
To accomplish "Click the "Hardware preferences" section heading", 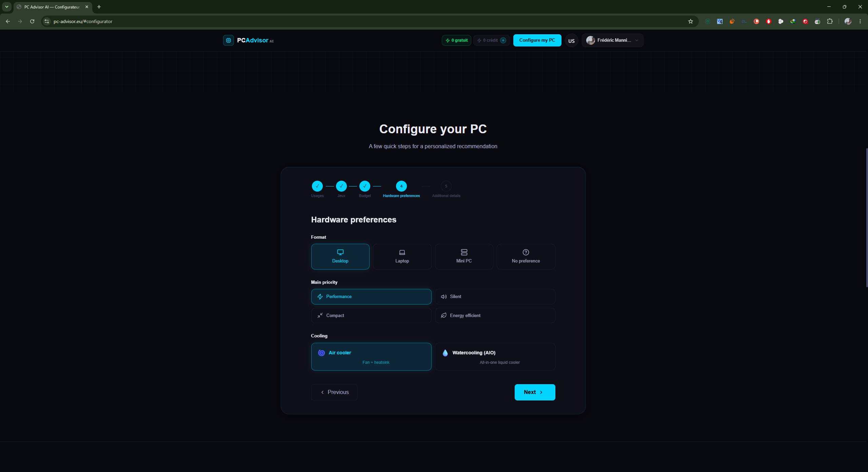I will [354, 220].
